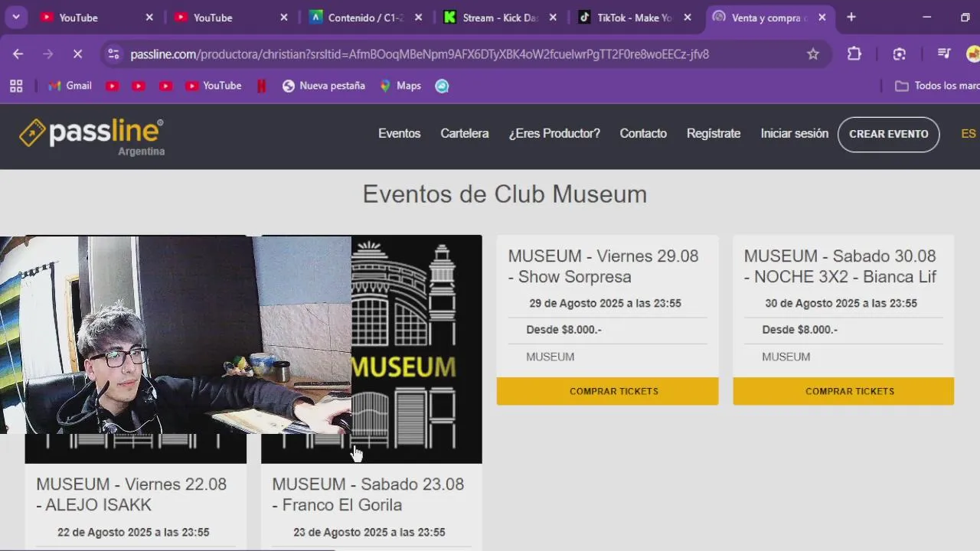Close the Stream - Kick tab
This screenshot has width=980, height=551.
coord(553,18)
